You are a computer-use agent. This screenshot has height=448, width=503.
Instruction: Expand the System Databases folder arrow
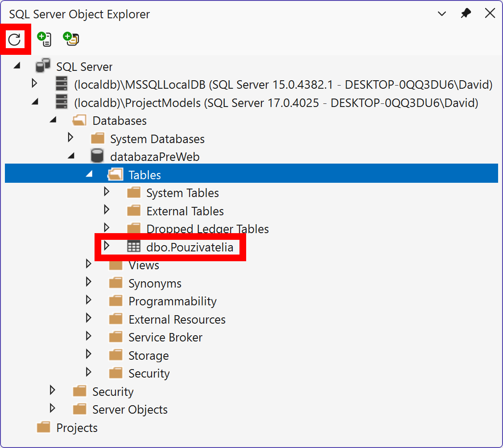[71, 138]
